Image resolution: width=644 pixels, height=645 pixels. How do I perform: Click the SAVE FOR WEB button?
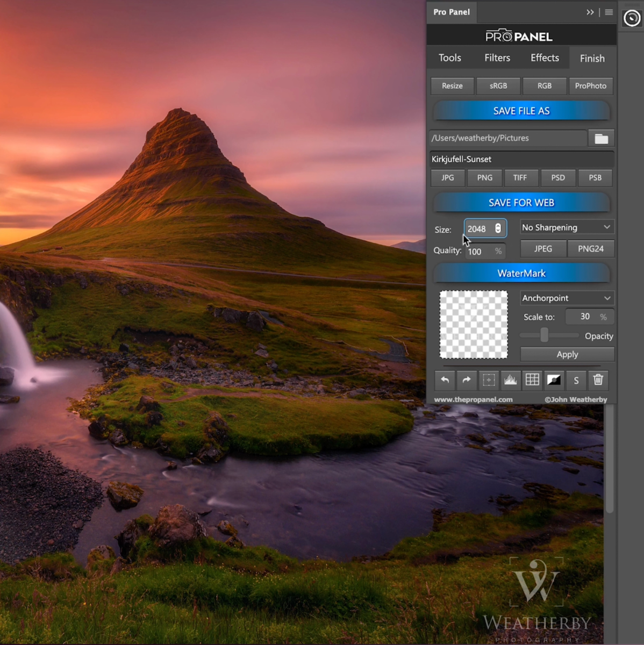click(x=521, y=203)
